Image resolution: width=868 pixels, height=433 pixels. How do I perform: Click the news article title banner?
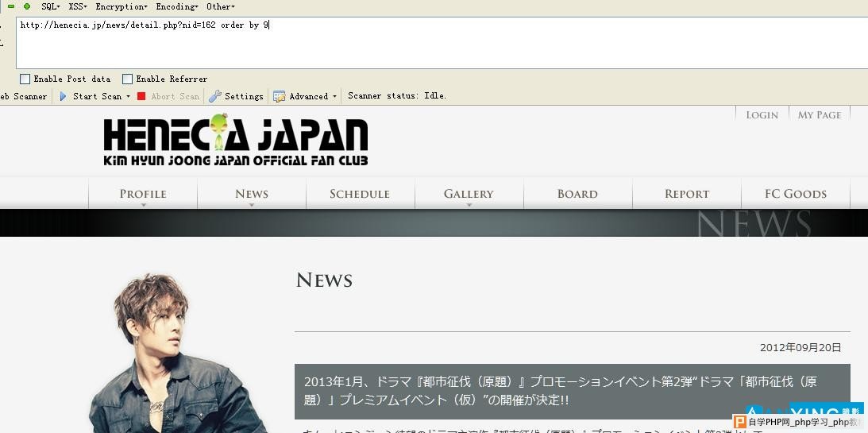pos(573,391)
